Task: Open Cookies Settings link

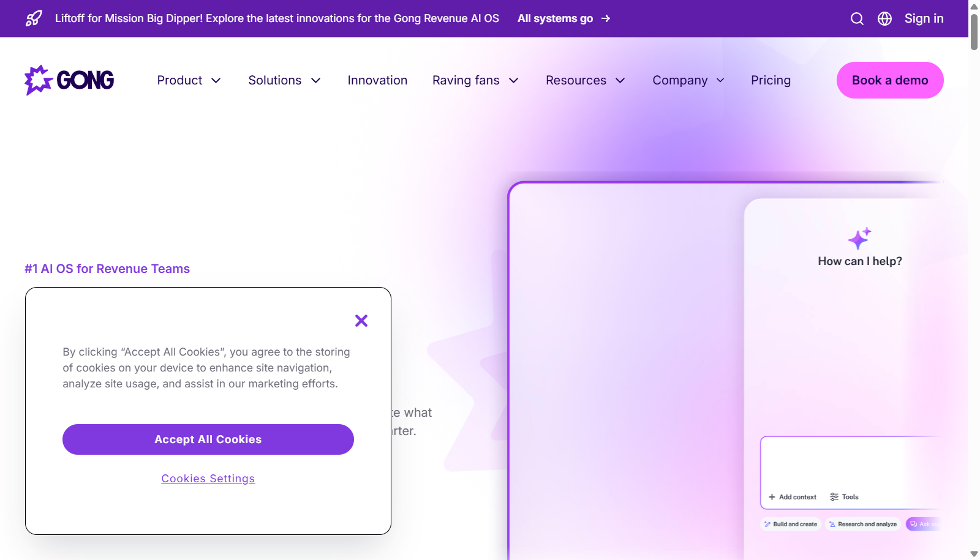Action: click(208, 479)
